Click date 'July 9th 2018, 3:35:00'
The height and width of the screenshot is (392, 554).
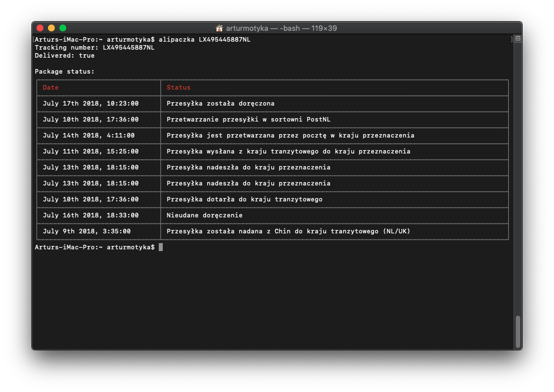pyautogui.click(x=87, y=232)
